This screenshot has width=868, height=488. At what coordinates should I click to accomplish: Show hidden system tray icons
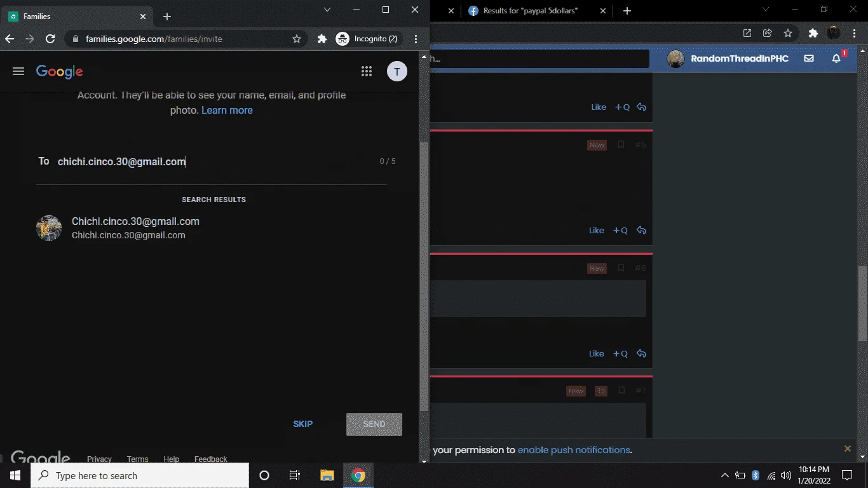[724, 475]
